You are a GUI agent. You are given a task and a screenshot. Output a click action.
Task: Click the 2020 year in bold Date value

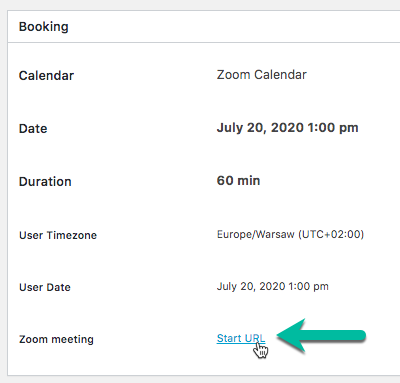287,128
